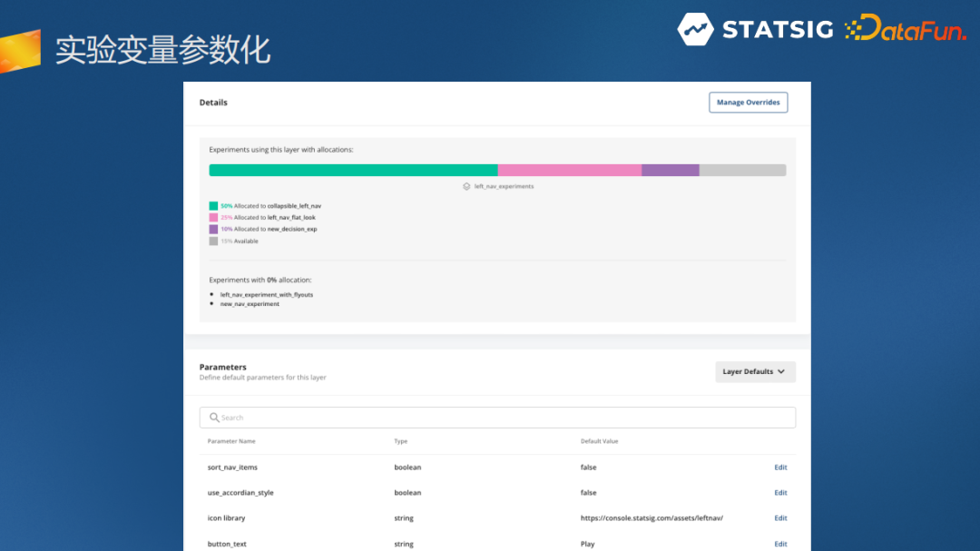This screenshot has height=551, width=980.
Task: Click the magnifier icon in the search box
Action: coord(214,418)
